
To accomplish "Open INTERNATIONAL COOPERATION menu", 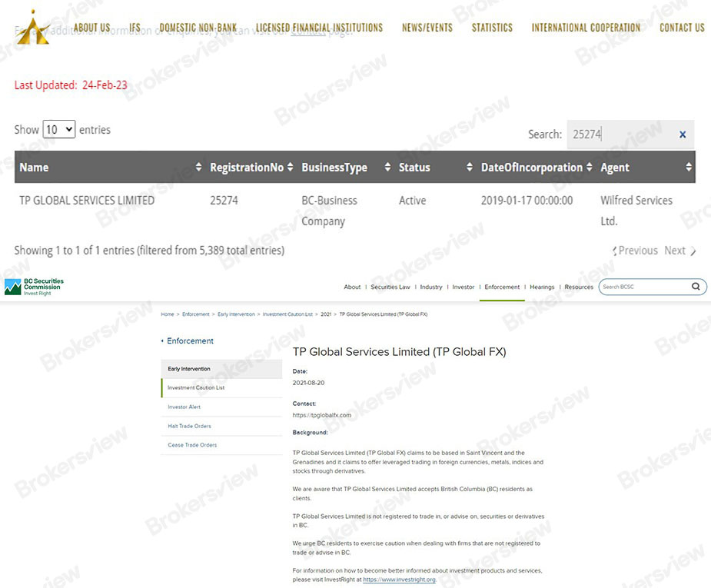I will (586, 28).
